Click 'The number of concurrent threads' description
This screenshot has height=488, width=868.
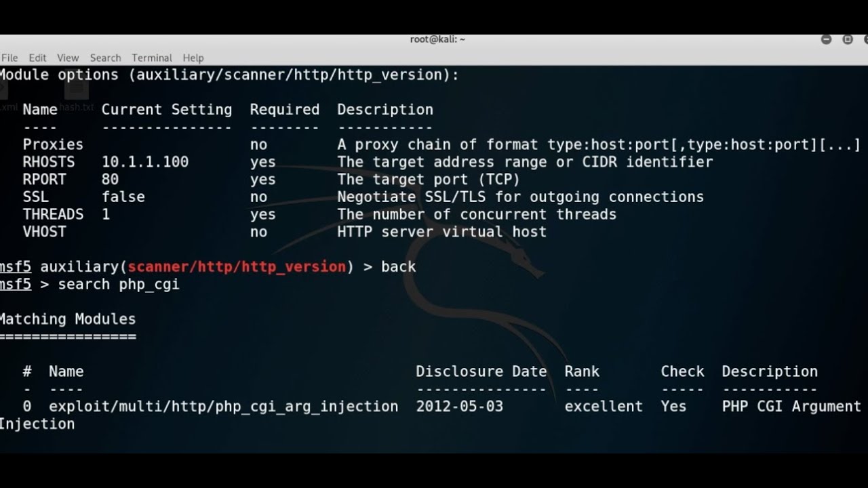(x=477, y=214)
